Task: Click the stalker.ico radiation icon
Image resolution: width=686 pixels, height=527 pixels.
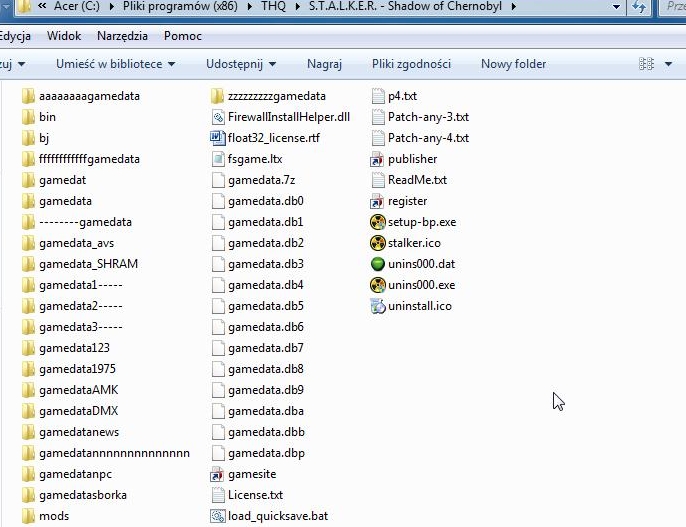Action: (x=378, y=243)
